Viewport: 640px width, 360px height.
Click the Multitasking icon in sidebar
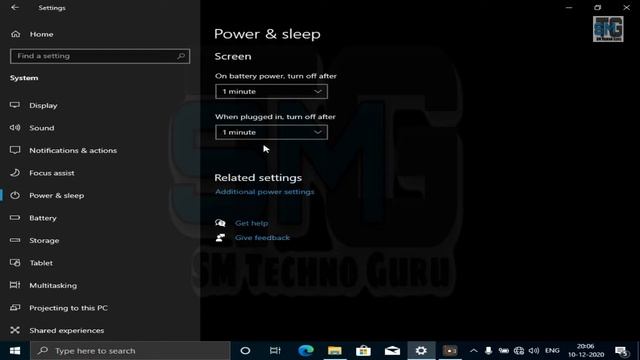[x=15, y=285]
